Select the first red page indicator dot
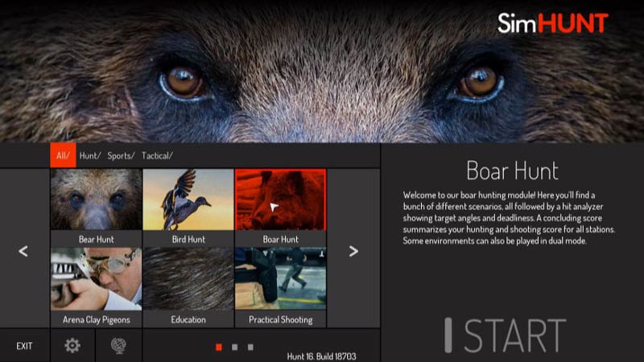644x362 pixels. coord(219,348)
